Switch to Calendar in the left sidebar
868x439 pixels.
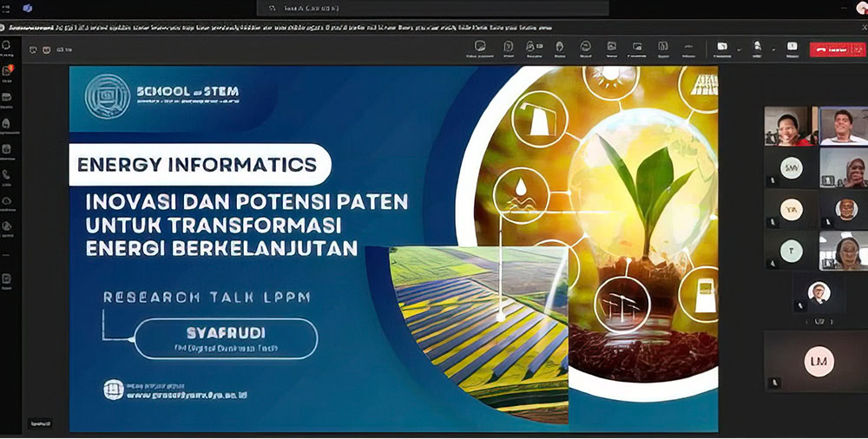[7, 148]
